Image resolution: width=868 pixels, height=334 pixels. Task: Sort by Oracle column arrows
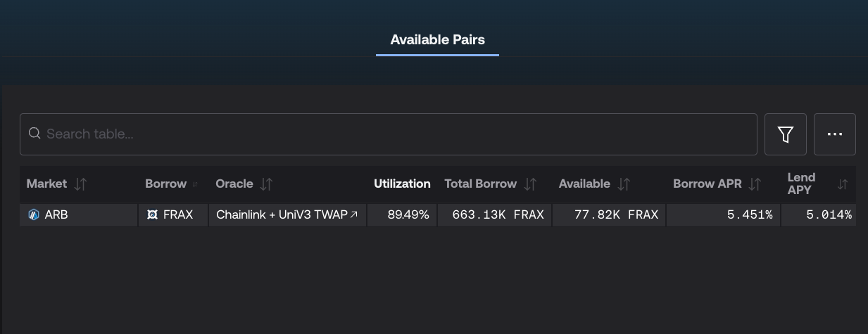[266, 184]
